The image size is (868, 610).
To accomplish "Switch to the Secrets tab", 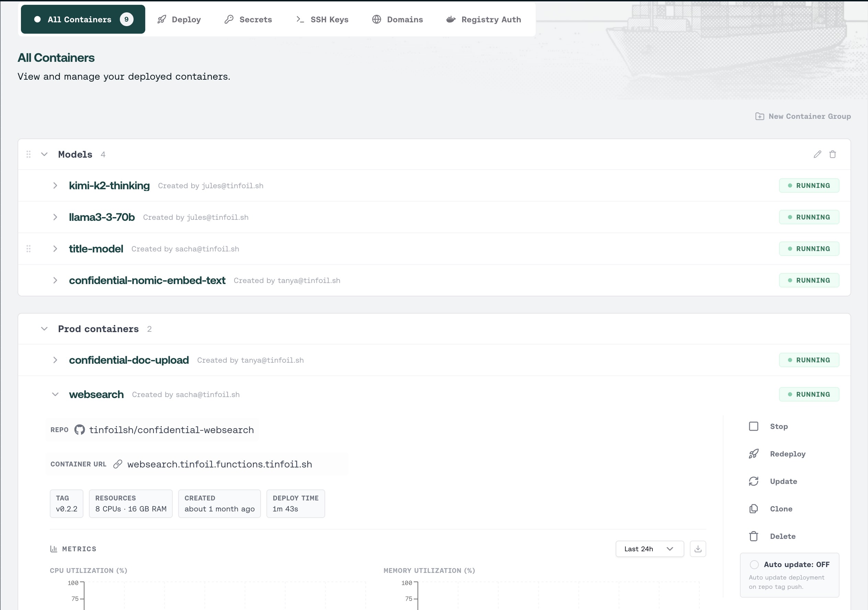I will click(x=248, y=20).
